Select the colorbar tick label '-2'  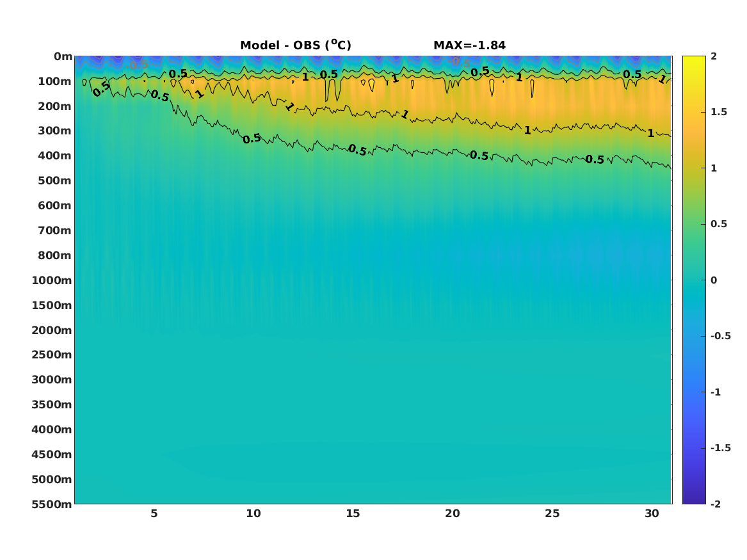point(716,504)
